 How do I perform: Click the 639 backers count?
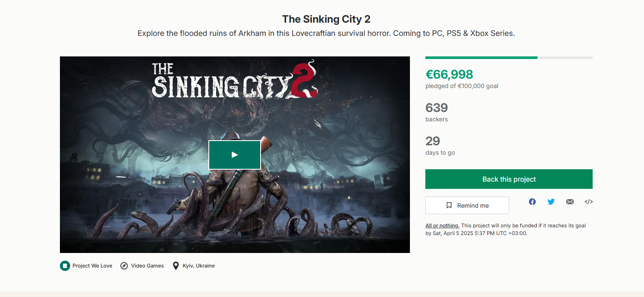pyautogui.click(x=436, y=108)
